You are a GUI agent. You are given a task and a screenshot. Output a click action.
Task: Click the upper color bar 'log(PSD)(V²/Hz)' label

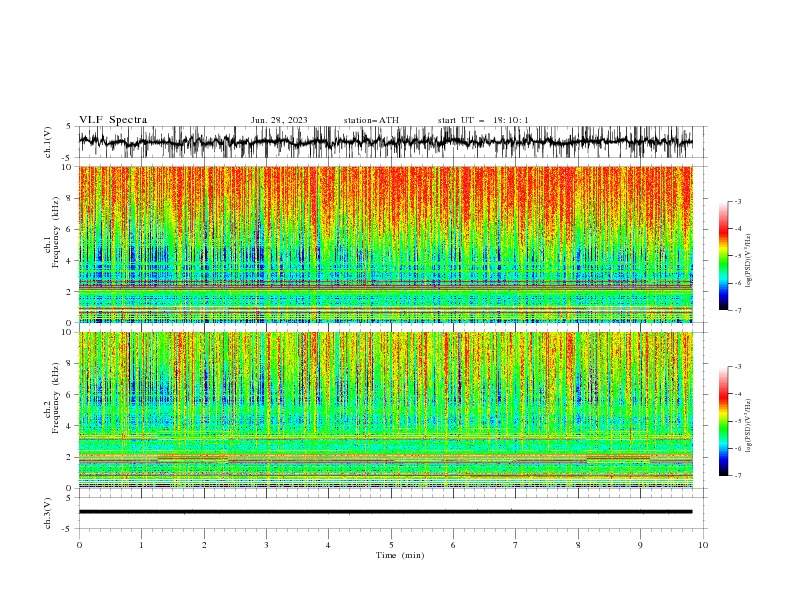click(x=749, y=261)
